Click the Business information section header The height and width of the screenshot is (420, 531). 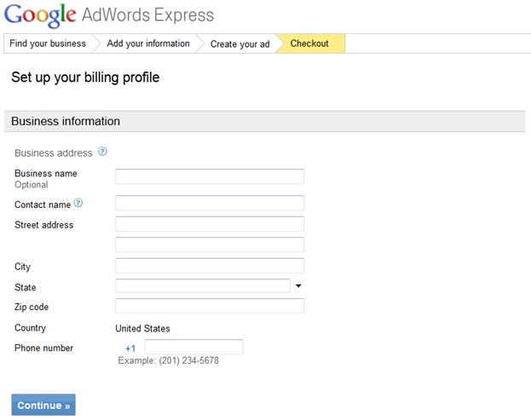[x=66, y=121]
